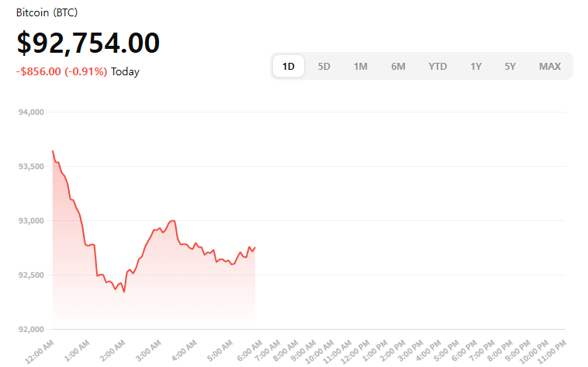The image size is (588, 367).
Task: Click the 3:00 AM peak on the chart line
Action: [172, 220]
